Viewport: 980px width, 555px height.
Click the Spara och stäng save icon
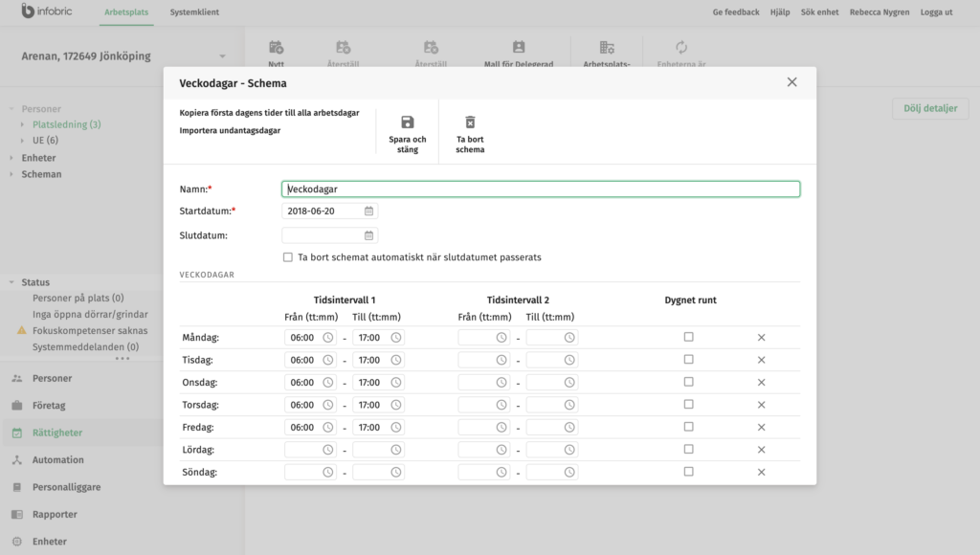[407, 122]
